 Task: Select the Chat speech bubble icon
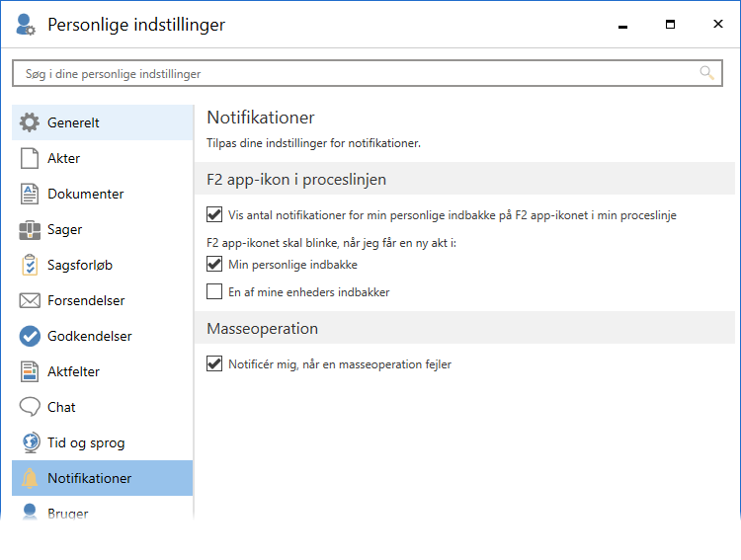tap(30, 408)
